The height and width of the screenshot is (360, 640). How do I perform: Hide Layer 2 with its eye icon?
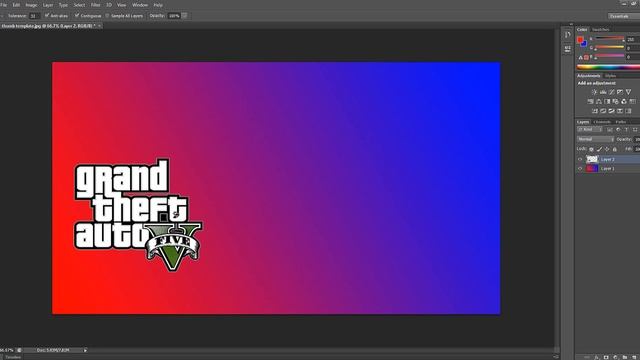point(580,159)
